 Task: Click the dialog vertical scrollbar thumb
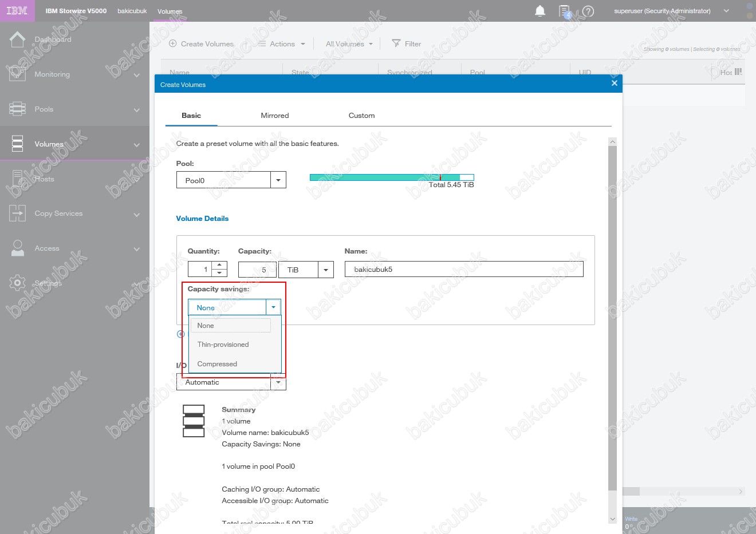click(x=612, y=318)
